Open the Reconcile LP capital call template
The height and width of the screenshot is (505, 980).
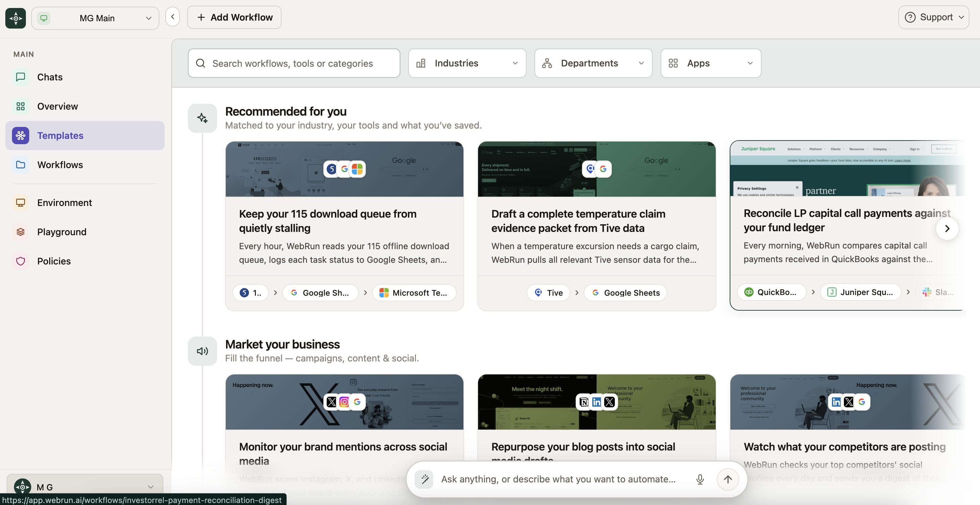click(847, 220)
